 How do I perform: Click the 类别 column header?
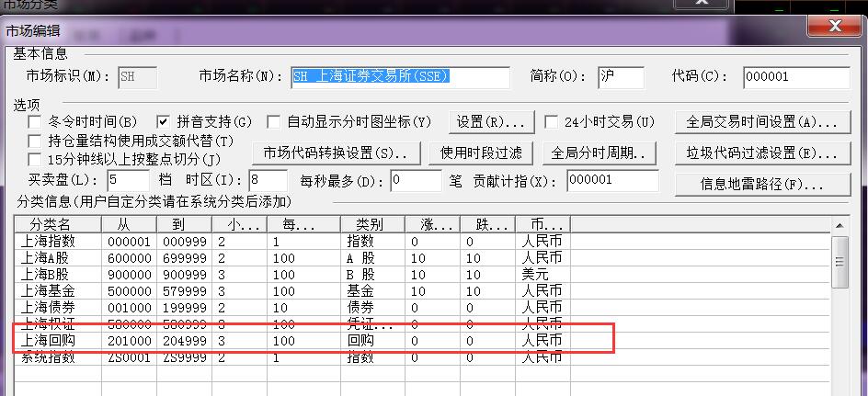point(371,224)
